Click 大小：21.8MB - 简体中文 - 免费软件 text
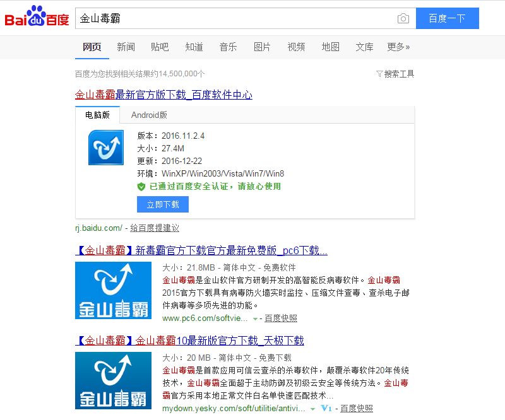The width and height of the screenshot is (505, 420). click(x=229, y=267)
